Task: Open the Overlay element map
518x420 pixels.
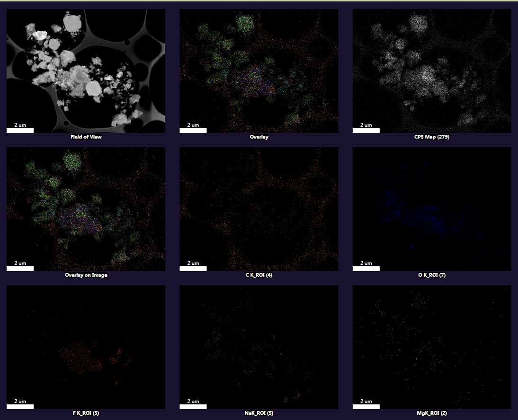Action: (259, 71)
